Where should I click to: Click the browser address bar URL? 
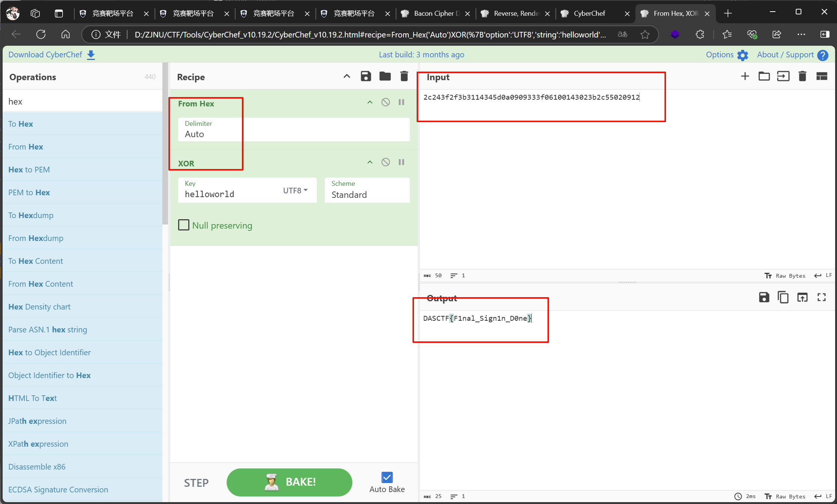click(370, 34)
